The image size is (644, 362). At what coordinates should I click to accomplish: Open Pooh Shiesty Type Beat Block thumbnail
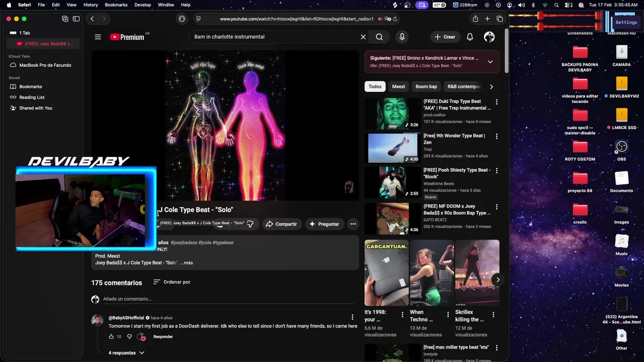(392, 183)
